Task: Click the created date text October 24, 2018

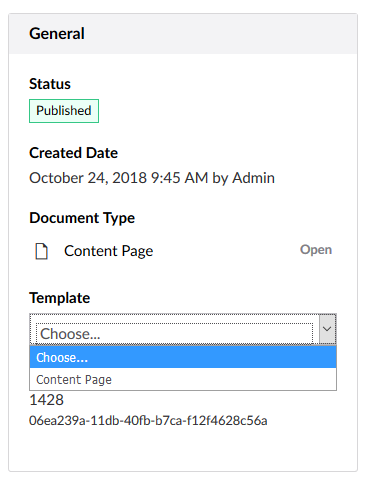Action: [88, 178]
